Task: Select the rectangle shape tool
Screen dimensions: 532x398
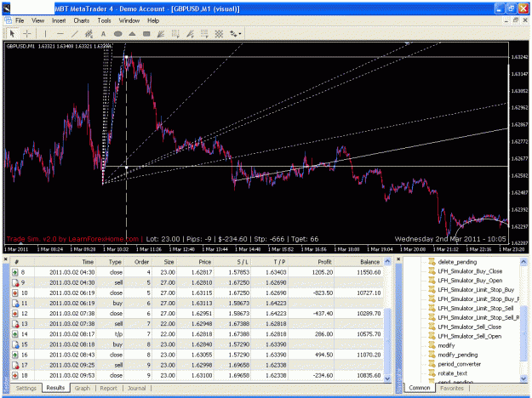Action: pos(146,33)
